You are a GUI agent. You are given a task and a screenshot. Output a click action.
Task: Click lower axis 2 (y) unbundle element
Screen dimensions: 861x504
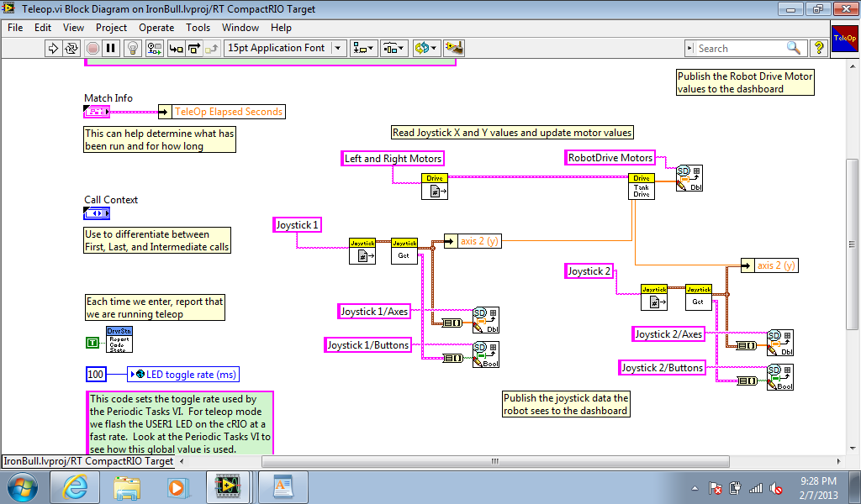769,265
